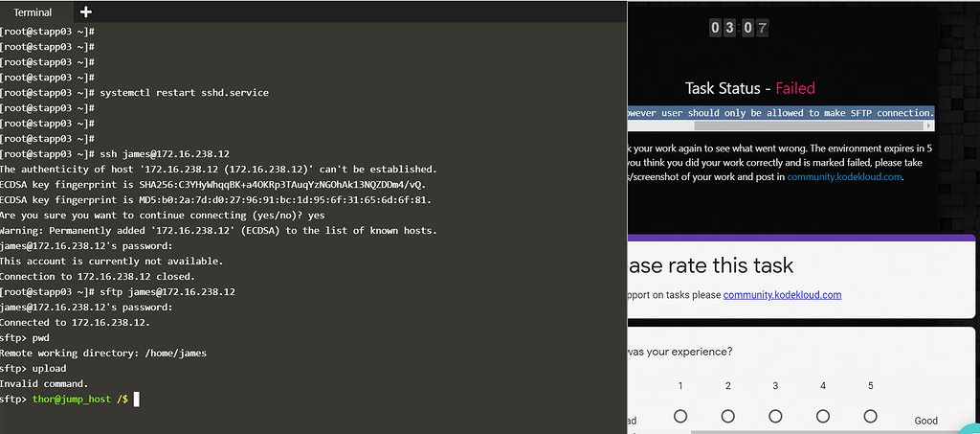Click right arrow of task description scrollbar

pos(927,126)
